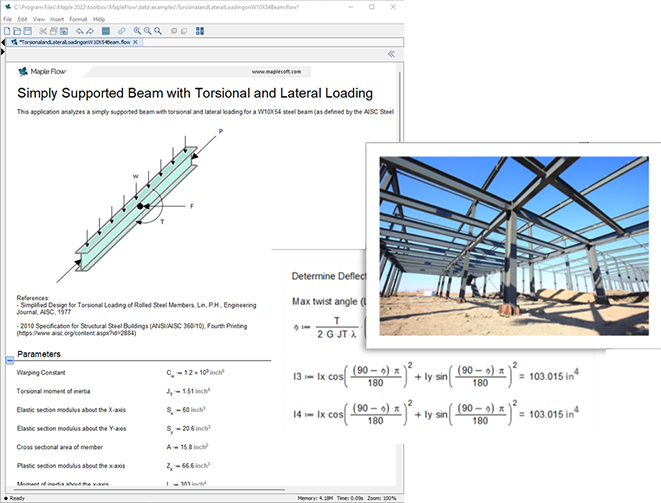
Task: Click the Zoom In magnifier icon
Action: [x=137, y=31]
